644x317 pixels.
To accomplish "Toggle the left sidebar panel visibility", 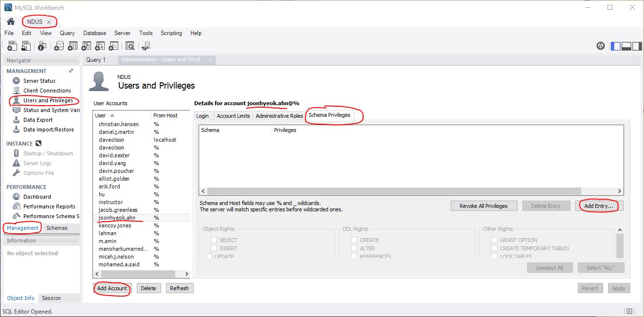I will click(x=616, y=46).
